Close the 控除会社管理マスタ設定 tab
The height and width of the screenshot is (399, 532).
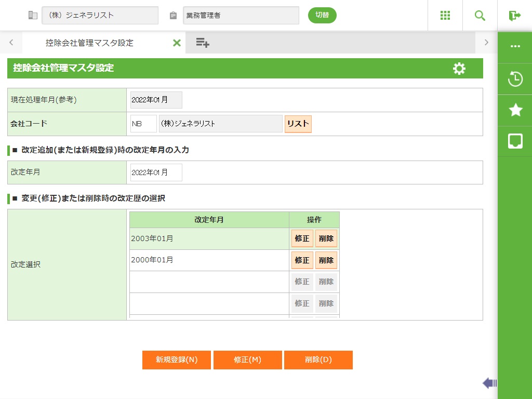pyautogui.click(x=177, y=43)
